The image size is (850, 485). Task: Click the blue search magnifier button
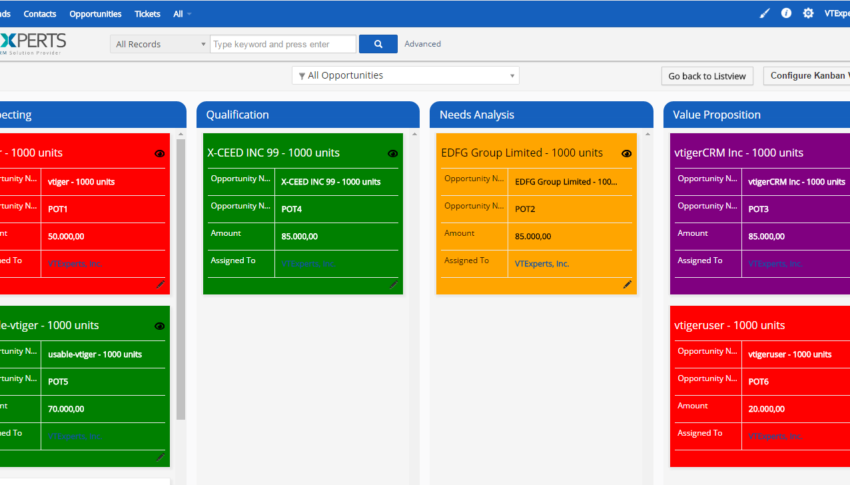point(378,44)
